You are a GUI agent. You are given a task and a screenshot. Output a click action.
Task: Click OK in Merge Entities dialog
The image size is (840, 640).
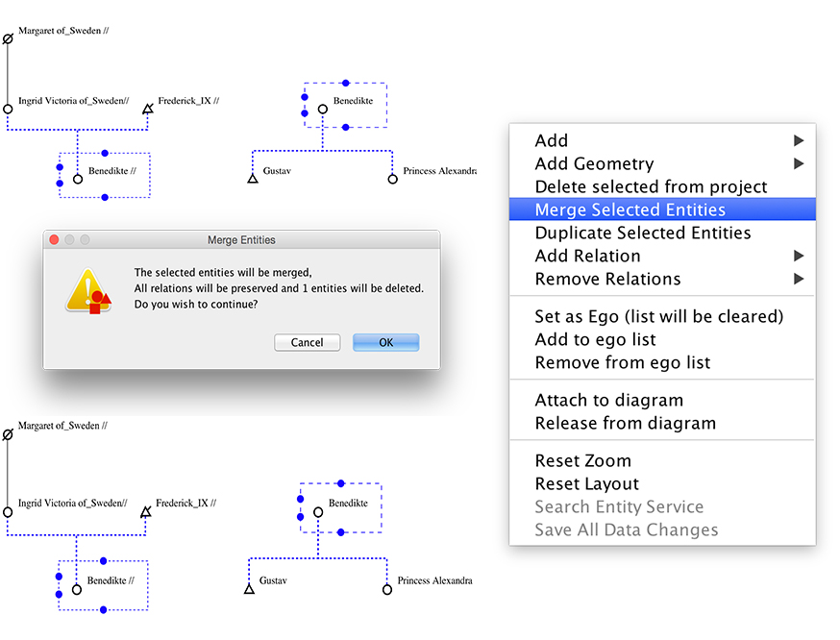click(385, 342)
